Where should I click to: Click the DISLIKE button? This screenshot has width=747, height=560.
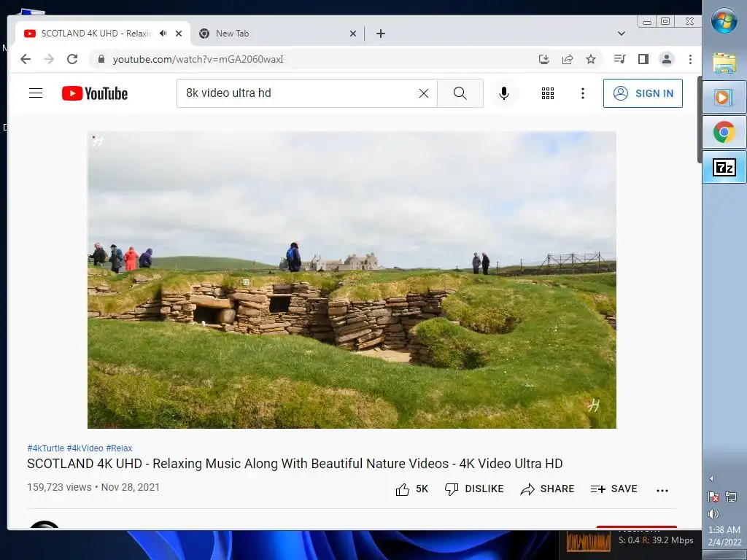pyautogui.click(x=474, y=489)
